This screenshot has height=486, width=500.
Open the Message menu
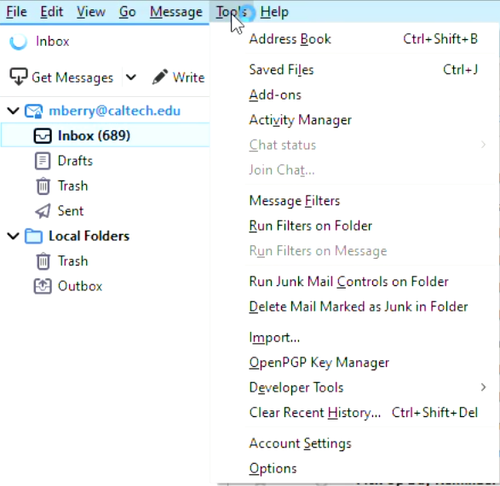coord(176,12)
